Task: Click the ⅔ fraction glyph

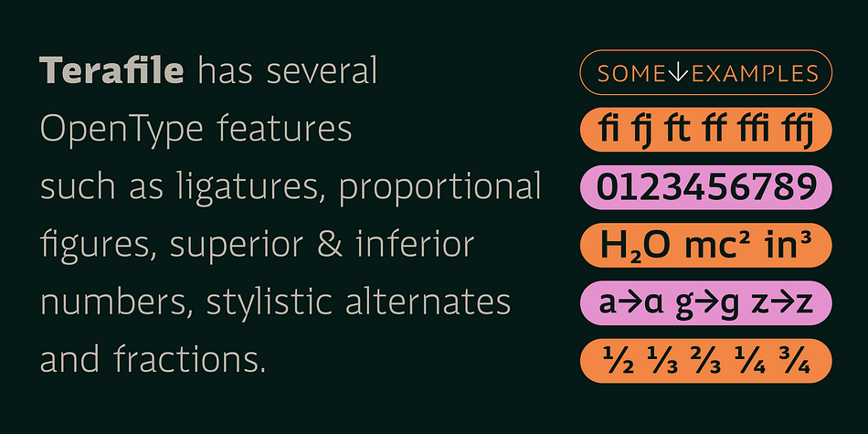Action: 705,361
